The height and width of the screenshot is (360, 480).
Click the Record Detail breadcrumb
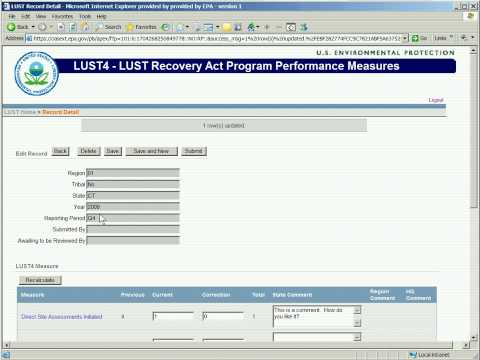[61, 112]
